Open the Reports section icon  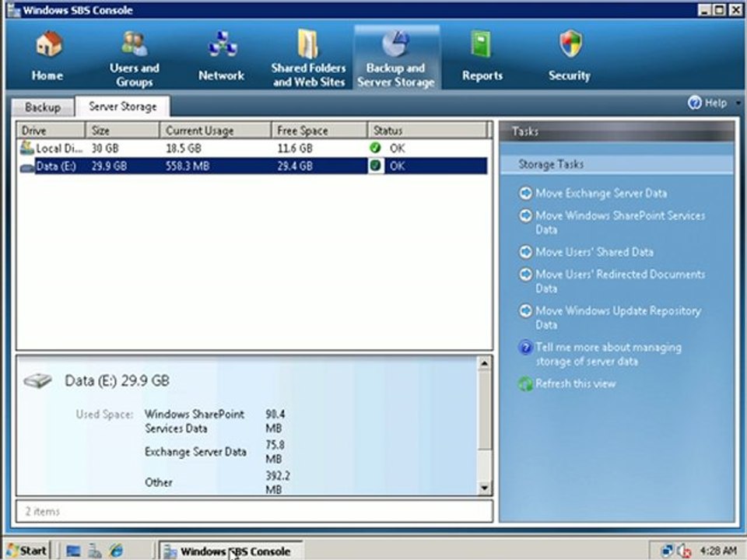pyautogui.click(x=481, y=45)
